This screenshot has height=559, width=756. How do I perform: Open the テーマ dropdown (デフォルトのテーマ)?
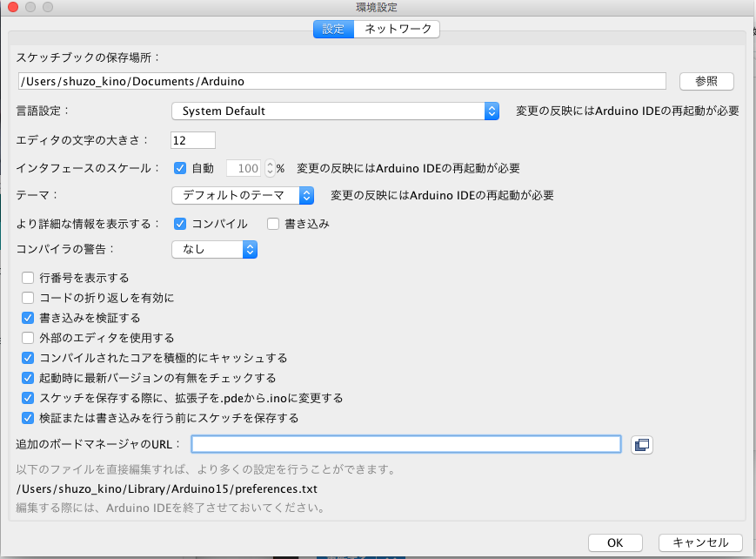coord(243,196)
